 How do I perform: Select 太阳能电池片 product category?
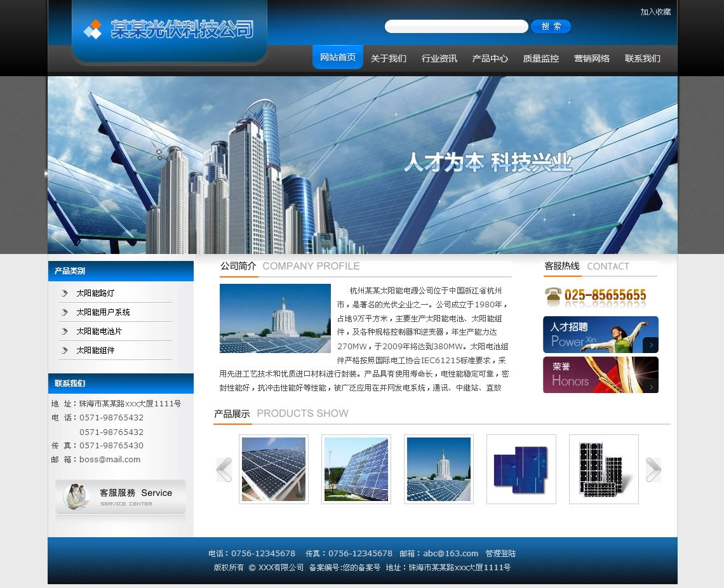click(99, 331)
